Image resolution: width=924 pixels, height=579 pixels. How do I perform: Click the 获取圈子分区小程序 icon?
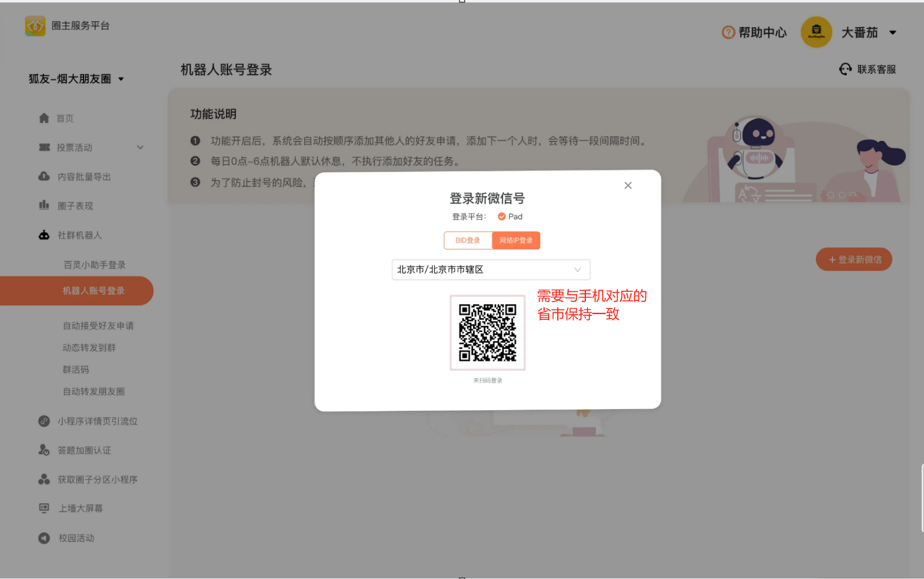coord(44,479)
